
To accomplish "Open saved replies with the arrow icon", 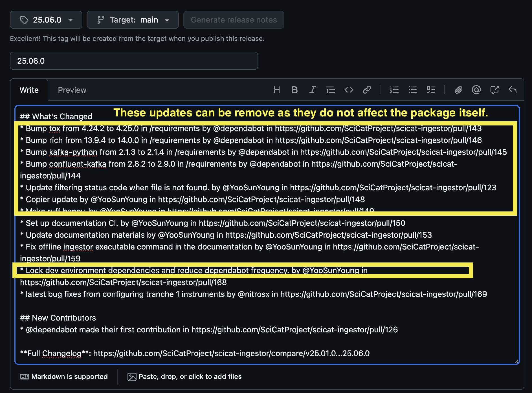I will [x=513, y=90].
